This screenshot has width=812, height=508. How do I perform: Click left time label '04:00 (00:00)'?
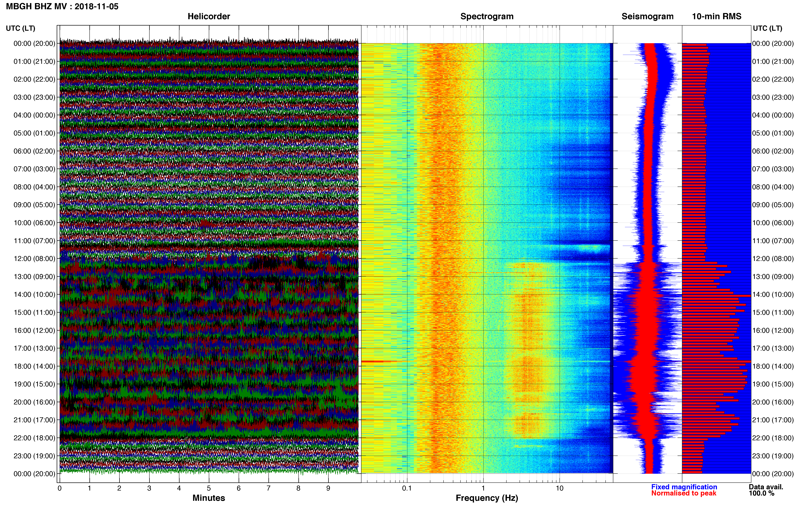34,115
